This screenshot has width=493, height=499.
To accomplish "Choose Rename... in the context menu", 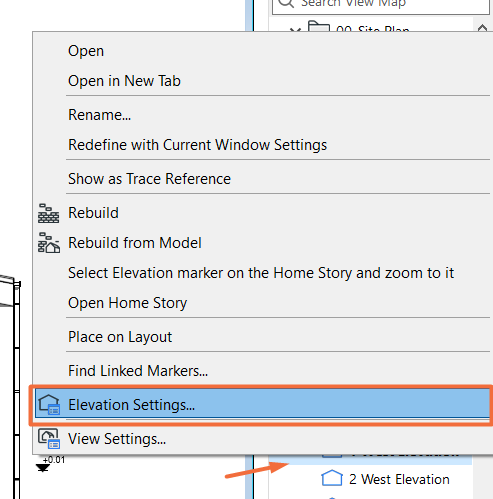I will (99, 115).
